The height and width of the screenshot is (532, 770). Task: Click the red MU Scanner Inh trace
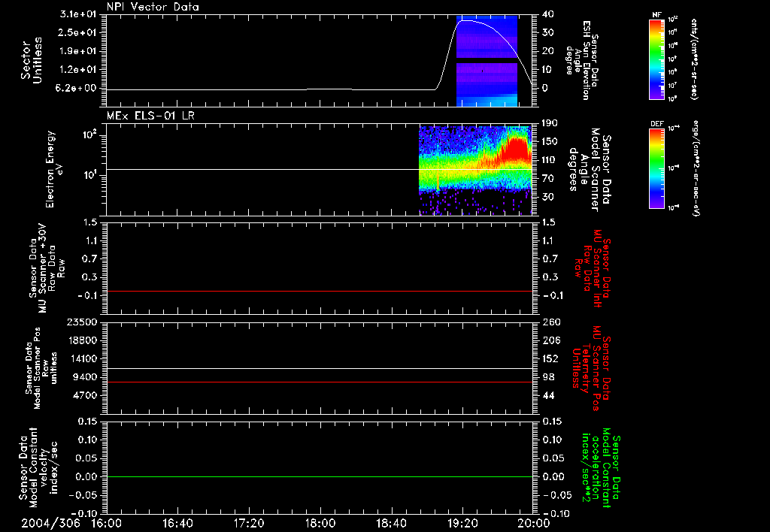319,291
